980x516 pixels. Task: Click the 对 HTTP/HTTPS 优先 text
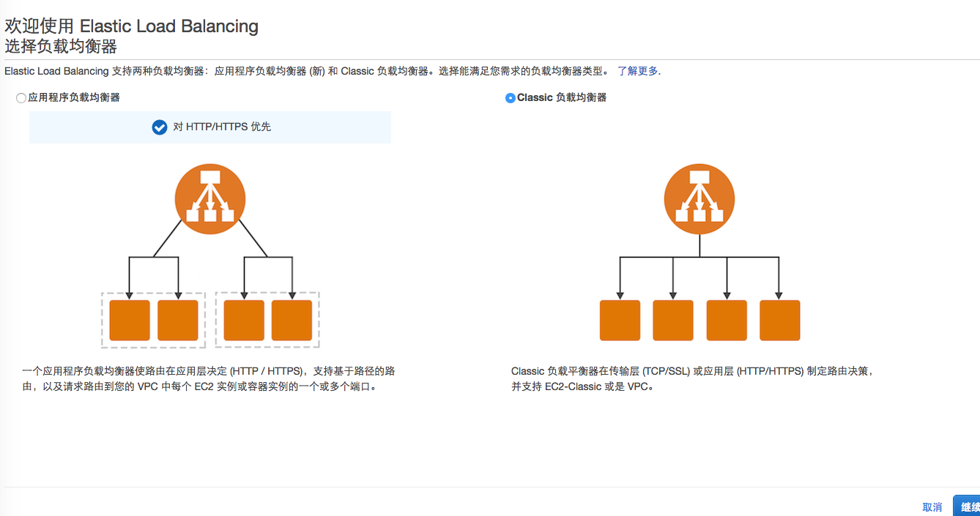pos(222,127)
